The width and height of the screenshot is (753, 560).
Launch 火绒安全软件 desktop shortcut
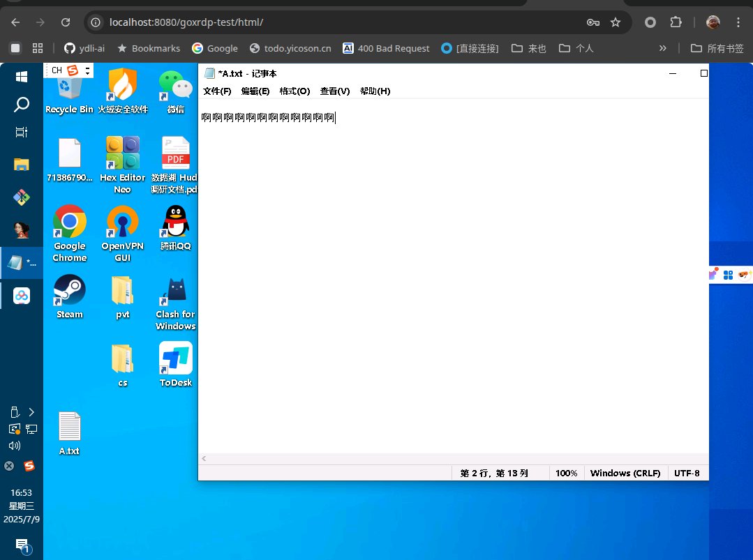click(122, 91)
